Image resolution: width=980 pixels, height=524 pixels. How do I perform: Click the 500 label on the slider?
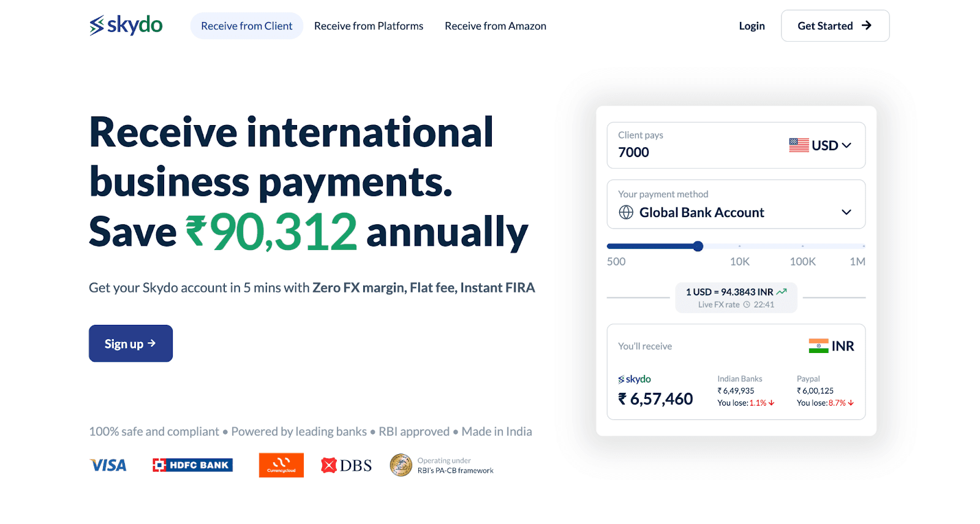click(616, 262)
